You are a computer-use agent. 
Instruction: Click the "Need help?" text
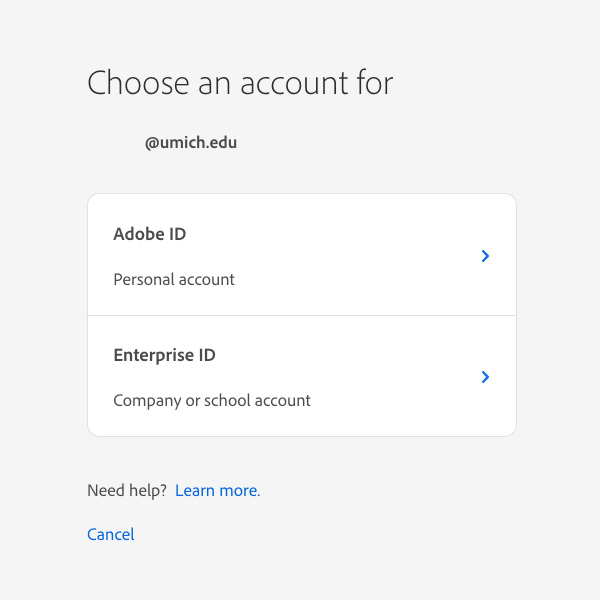point(127,491)
